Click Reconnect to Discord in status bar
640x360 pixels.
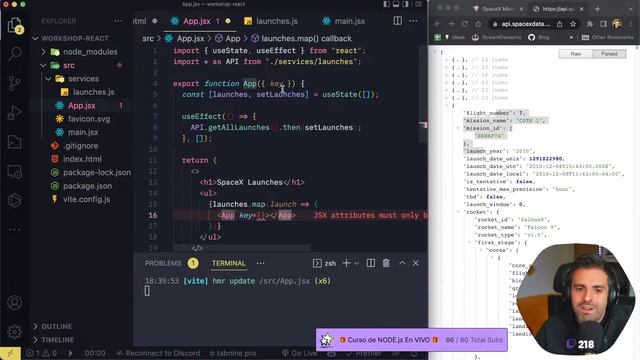coord(158,353)
